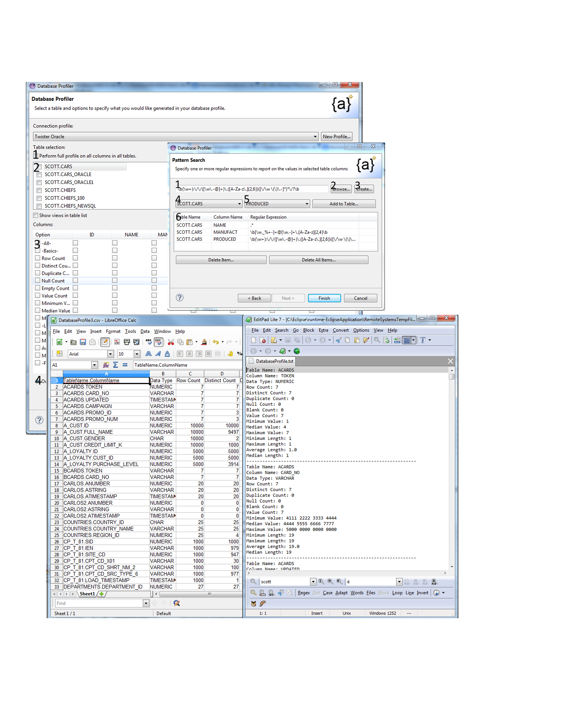Open Find toolbar dropdown in Calc

[146, 603]
